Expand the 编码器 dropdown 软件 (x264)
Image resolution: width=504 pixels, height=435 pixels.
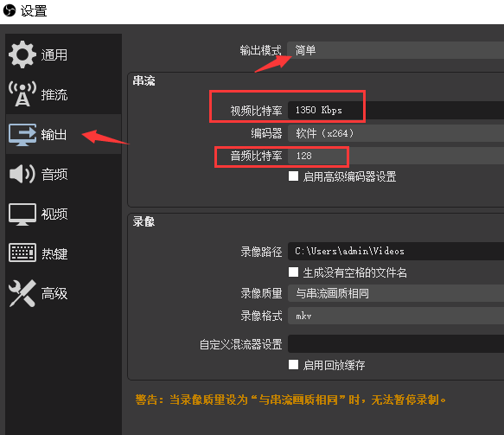pos(396,133)
